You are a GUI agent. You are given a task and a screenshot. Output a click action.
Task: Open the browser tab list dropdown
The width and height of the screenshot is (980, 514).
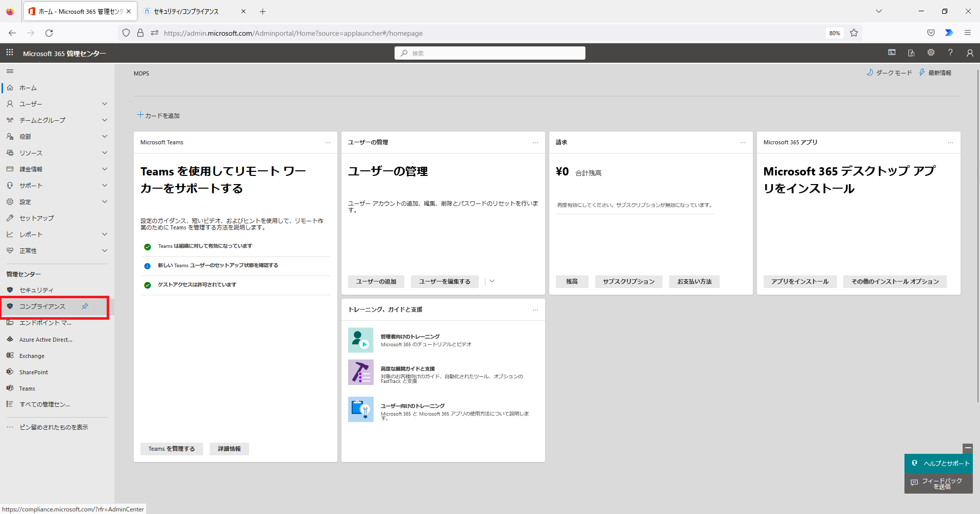click(x=879, y=11)
